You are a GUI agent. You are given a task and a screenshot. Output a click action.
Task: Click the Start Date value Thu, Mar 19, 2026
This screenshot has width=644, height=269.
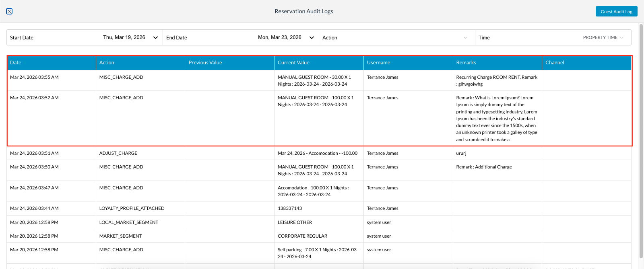124,37
